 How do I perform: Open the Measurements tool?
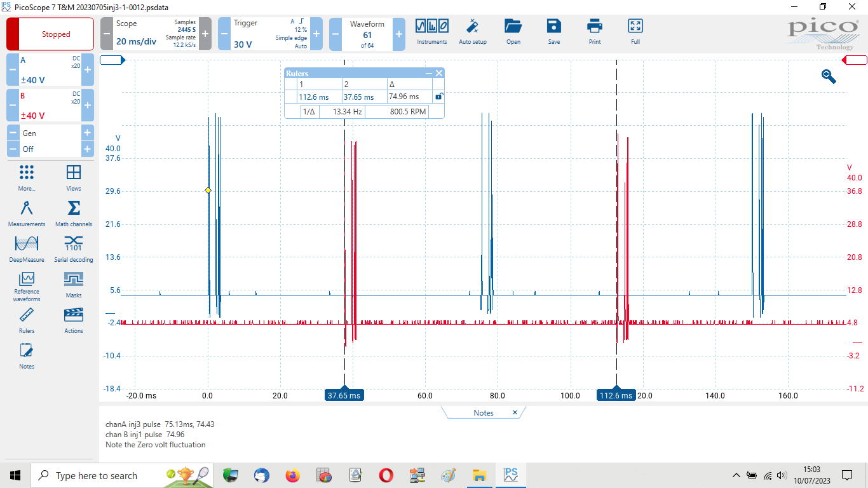tap(27, 213)
